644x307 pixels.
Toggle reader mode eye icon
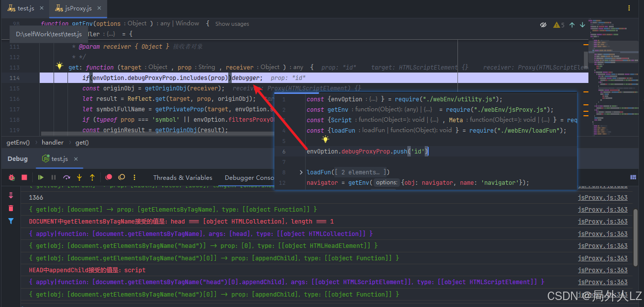coord(543,25)
